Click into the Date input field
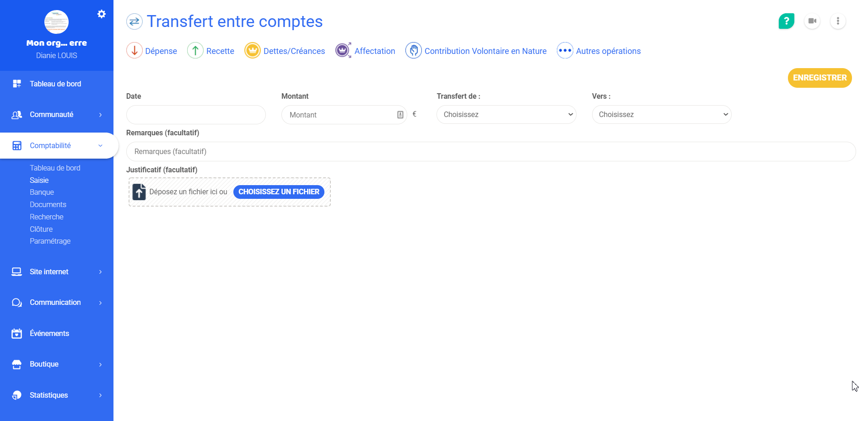 (x=196, y=115)
